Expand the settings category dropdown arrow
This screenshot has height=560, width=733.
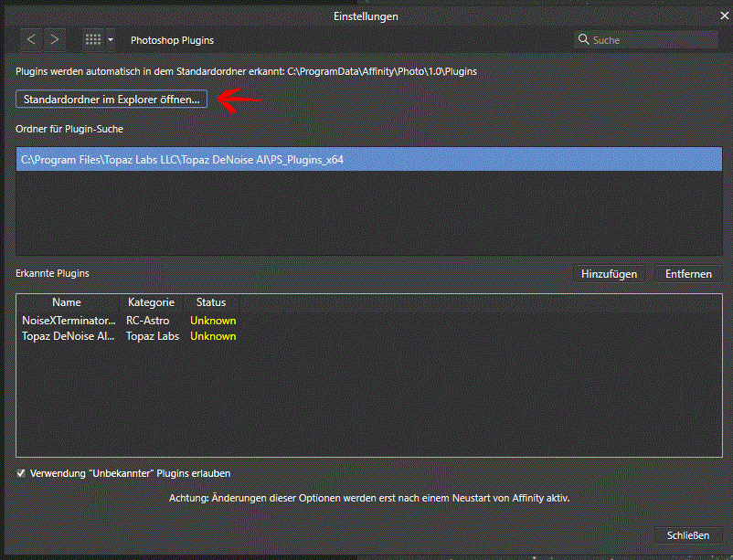coord(111,39)
